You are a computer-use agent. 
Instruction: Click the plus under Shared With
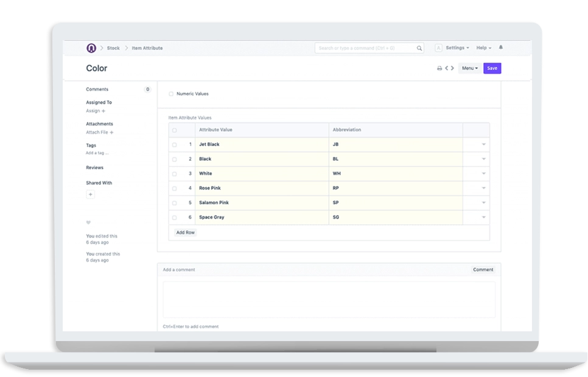(x=91, y=194)
